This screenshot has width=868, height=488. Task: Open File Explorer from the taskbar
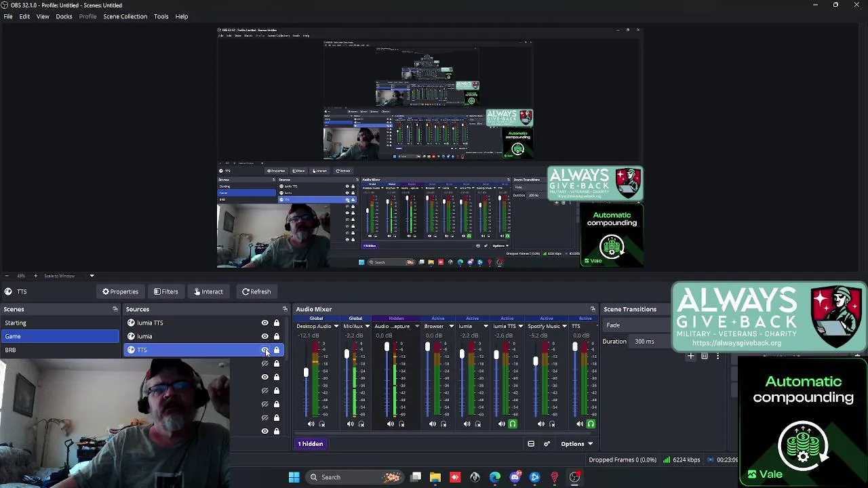435,477
